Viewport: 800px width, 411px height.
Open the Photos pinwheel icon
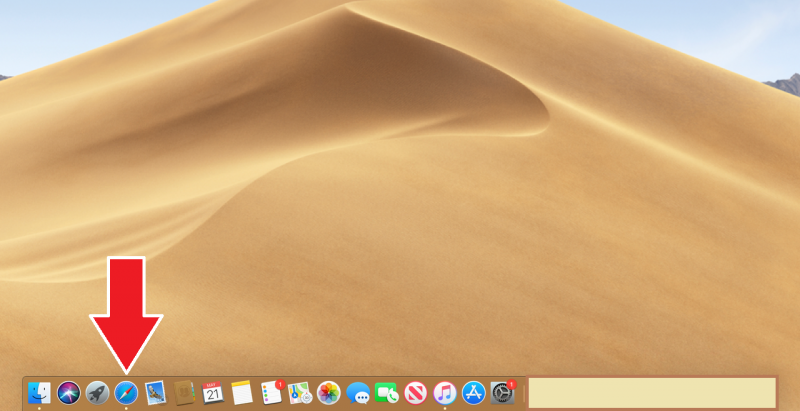[329, 392]
